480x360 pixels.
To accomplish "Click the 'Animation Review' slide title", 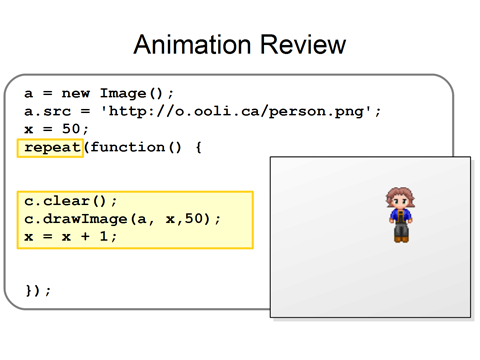I will pos(240,44).
